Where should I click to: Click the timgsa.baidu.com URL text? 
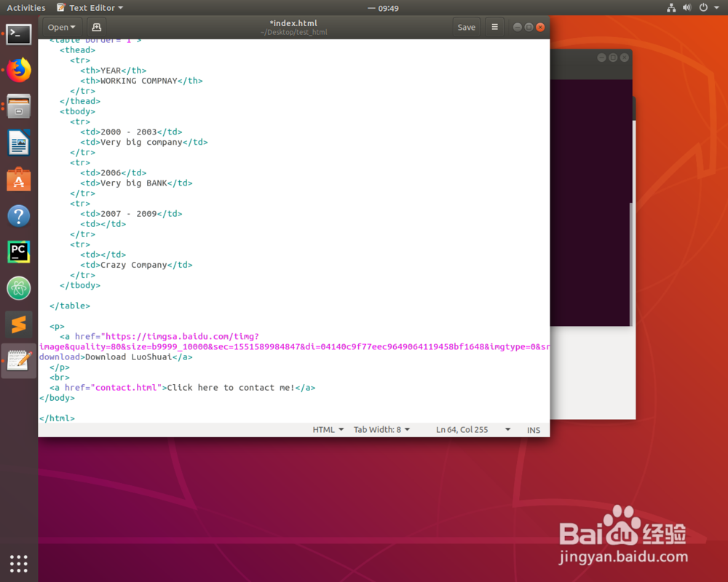[183, 337]
